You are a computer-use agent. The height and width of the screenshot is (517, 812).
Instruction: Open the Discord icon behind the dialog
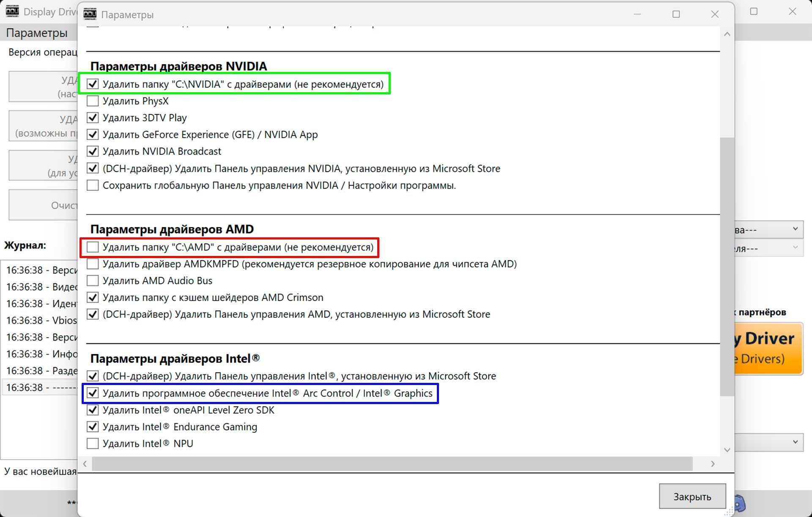740,503
